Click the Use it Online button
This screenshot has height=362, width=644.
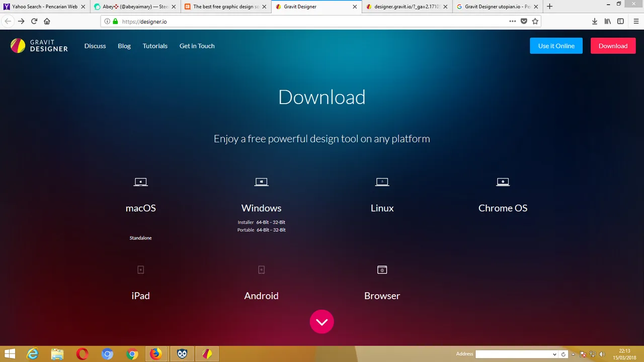click(x=556, y=46)
